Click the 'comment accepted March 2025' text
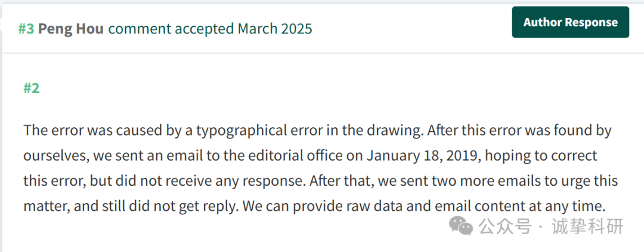The height and width of the screenshot is (252, 644). click(x=210, y=29)
